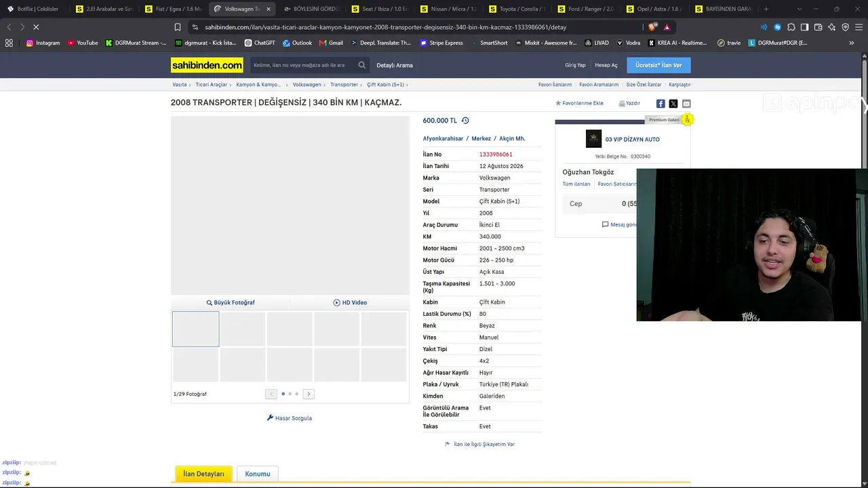Select the İlan Detayları tab
This screenshot has width=868, height=488.
tap(203, 474)
